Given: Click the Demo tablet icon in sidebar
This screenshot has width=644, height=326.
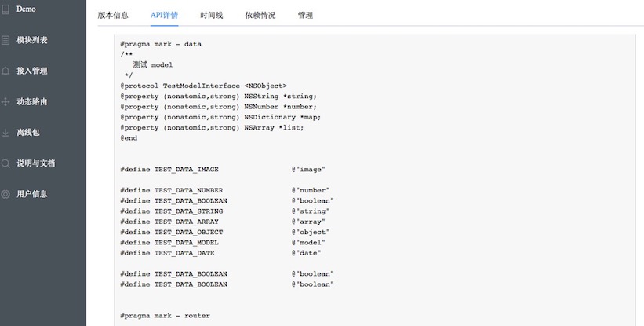Looking at the screenshot, I should [5, 9].
